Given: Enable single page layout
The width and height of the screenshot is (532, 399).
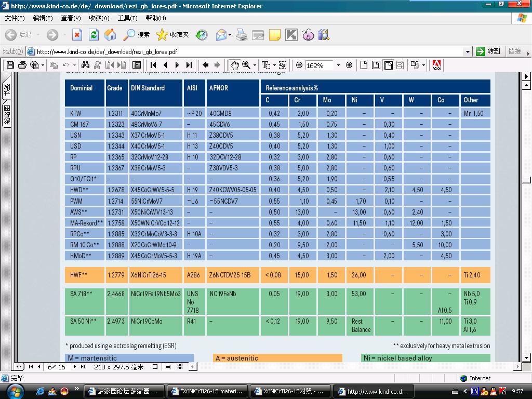Looking at the screenshot, I should click(x=155, y=367).
